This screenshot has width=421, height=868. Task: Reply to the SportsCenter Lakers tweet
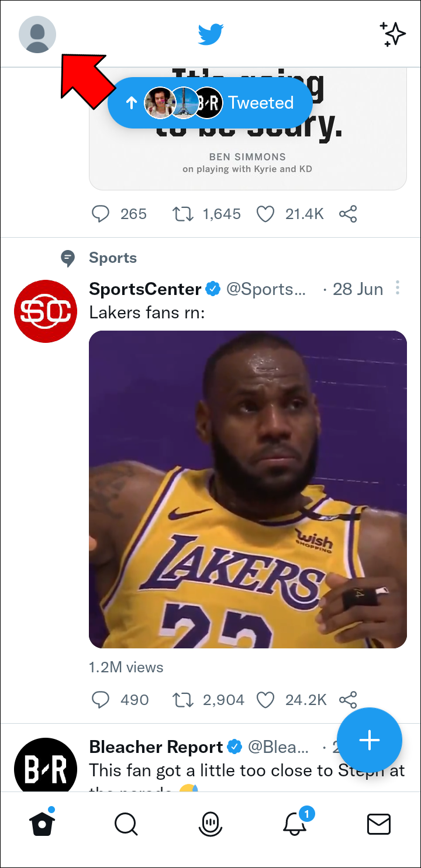click(101, 700)
